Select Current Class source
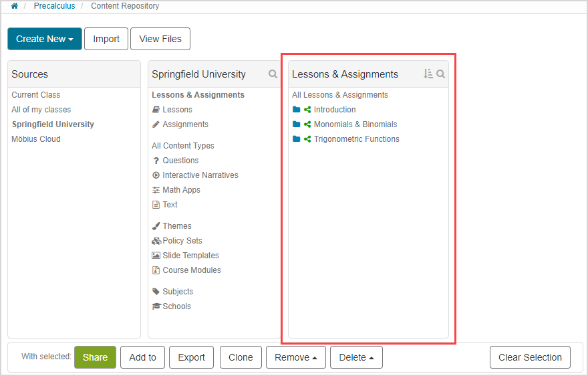 point(35,95)
